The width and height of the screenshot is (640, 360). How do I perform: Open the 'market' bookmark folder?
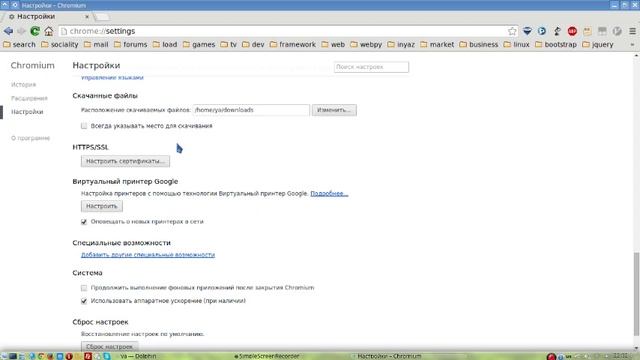pyautogui.click(x=437, y=44)
